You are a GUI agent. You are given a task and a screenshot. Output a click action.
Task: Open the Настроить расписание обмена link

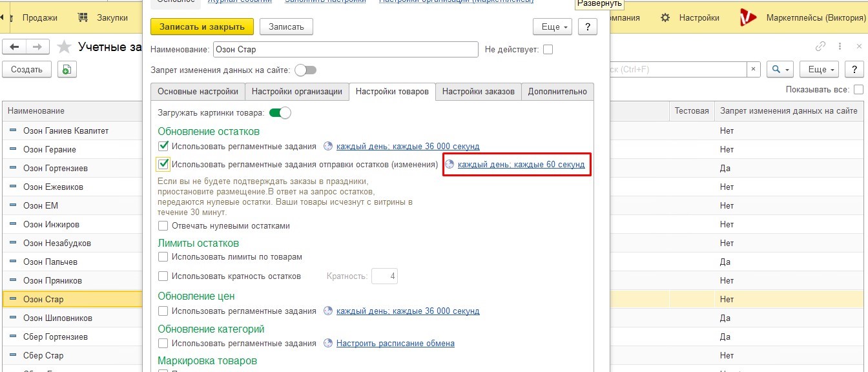pos(395,343)
